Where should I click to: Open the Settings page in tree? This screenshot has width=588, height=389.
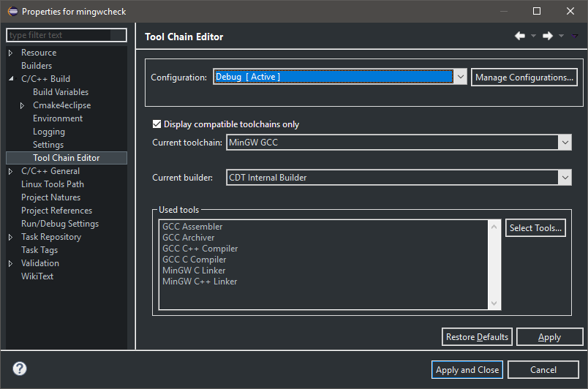[48, 145]
